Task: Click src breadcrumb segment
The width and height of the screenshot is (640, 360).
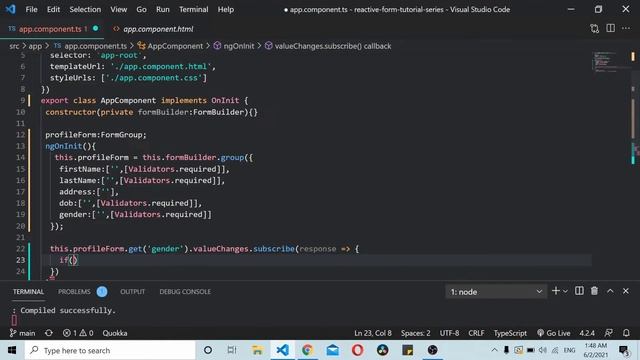Action: (x=14, y=46)
